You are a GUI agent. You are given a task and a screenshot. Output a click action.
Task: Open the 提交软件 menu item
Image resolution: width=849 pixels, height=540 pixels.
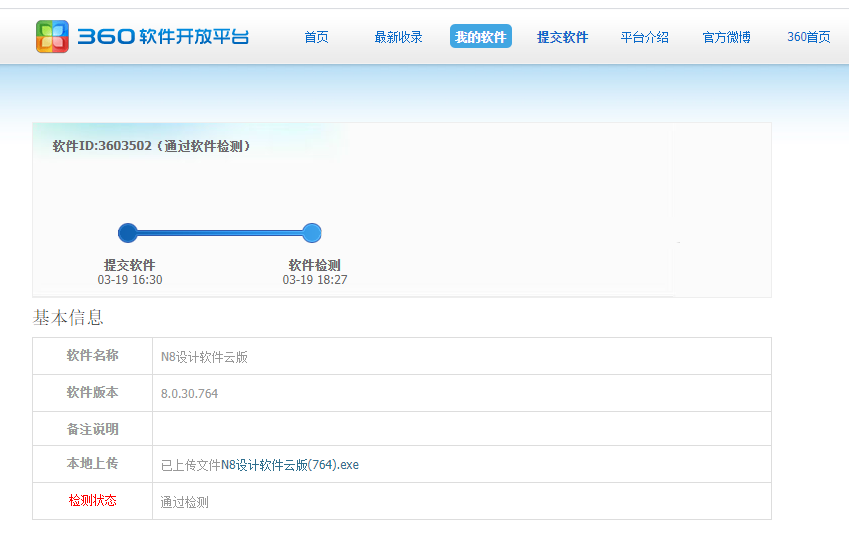tap(563, 37)
